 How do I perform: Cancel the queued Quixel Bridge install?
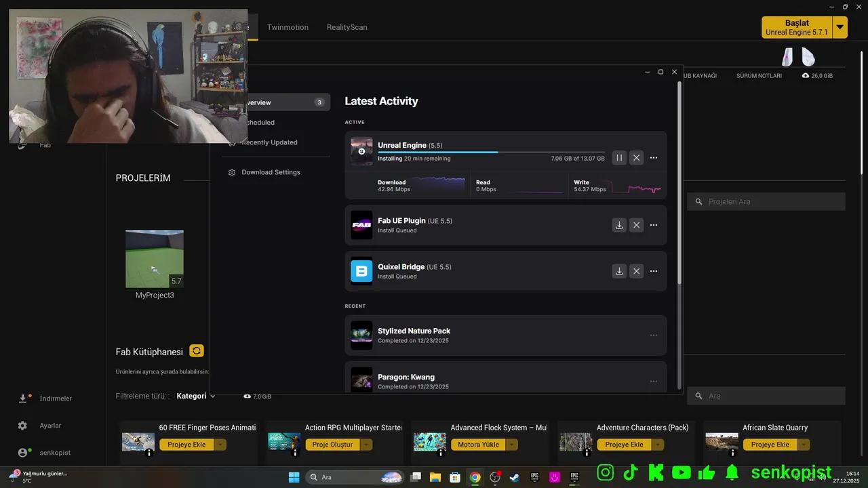click(x=636, y=271)
